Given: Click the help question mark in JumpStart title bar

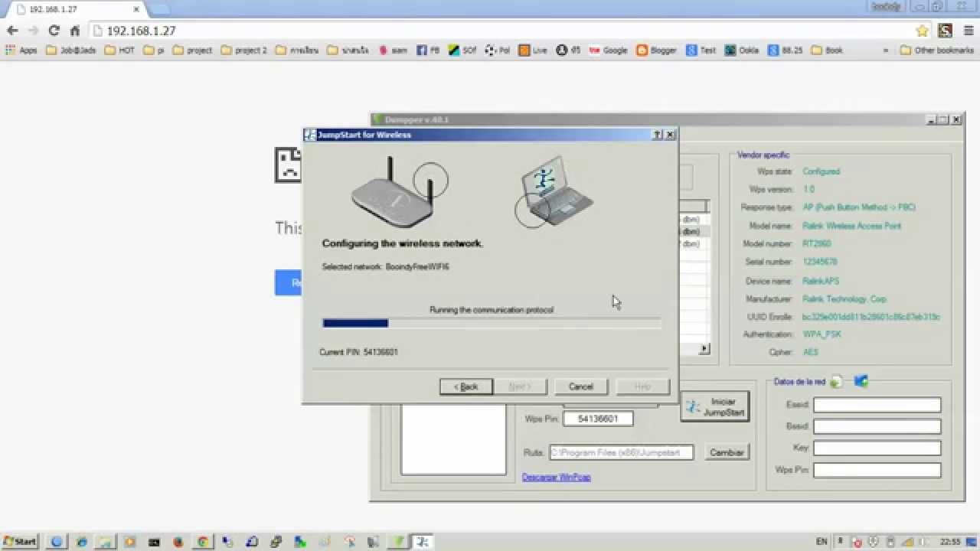Looking at the screenshot, I should (x=657, y=135).
